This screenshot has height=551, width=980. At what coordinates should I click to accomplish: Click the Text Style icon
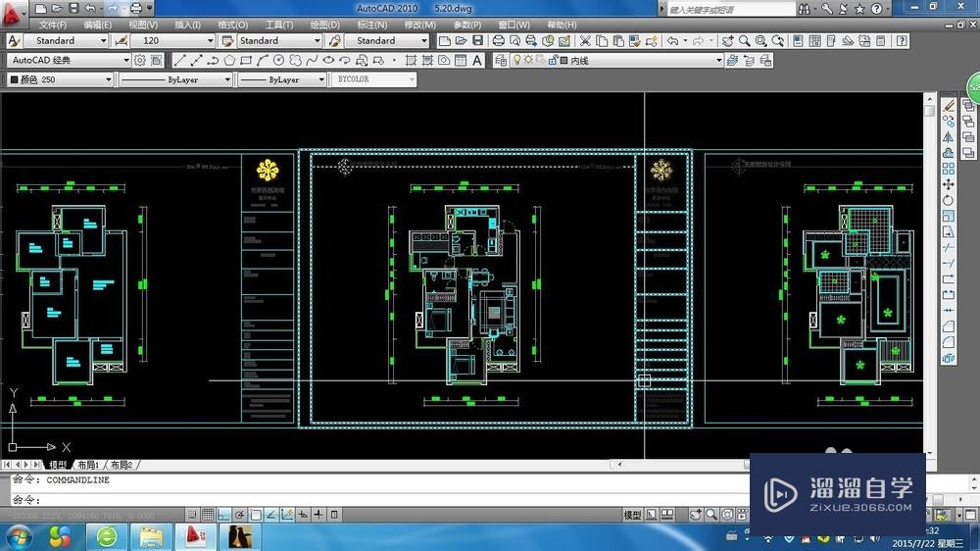pyautogui.click(x=14, y=40)
